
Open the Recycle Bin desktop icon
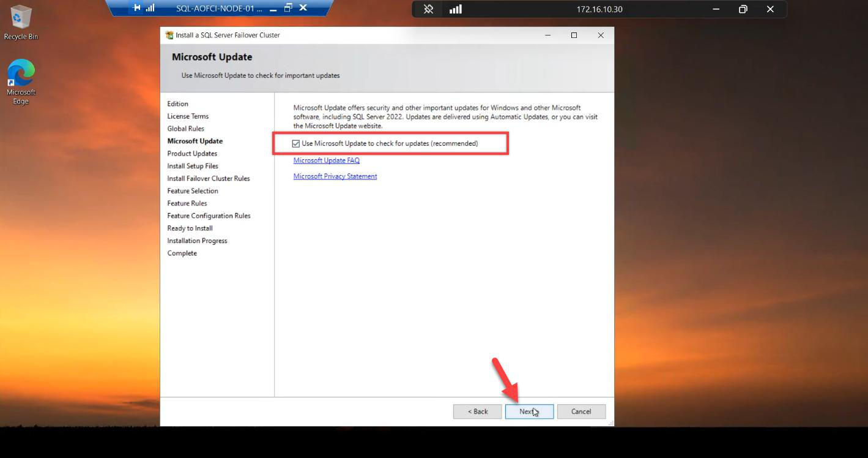pyautogui.click(x=21, y=23)
